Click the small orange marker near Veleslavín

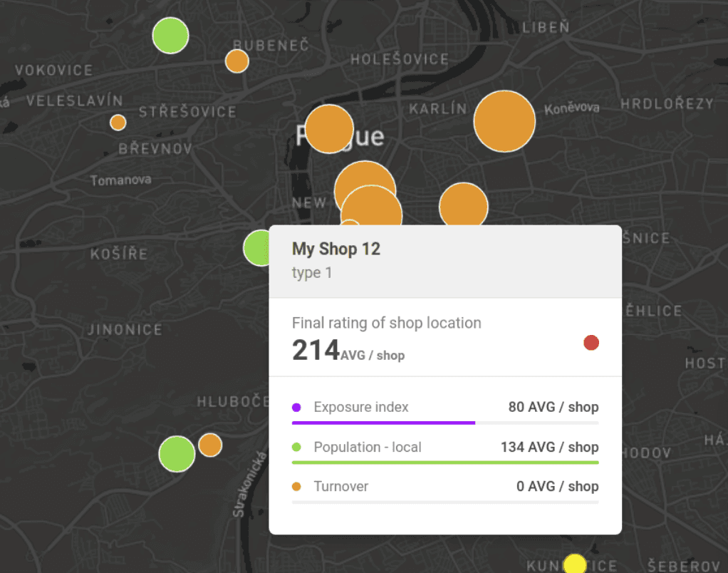(118, 123)
